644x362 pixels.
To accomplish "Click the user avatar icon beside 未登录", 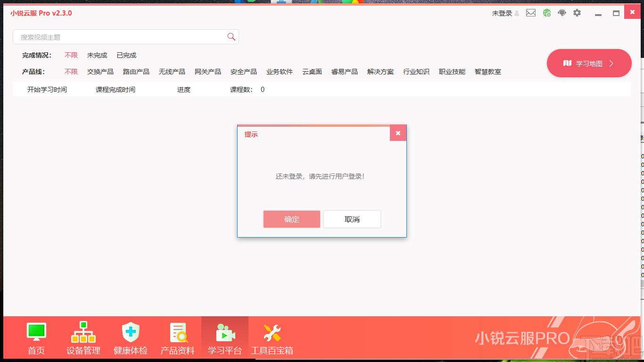I will click(517, 13).
